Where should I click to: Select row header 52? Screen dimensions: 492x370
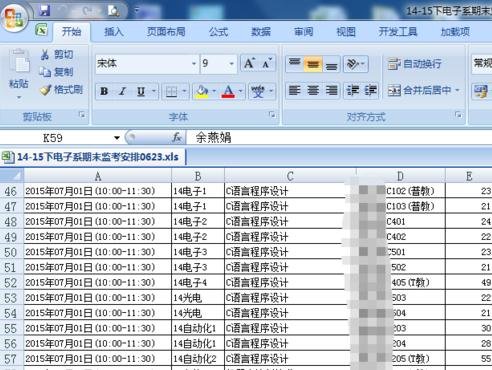point(11,283)
